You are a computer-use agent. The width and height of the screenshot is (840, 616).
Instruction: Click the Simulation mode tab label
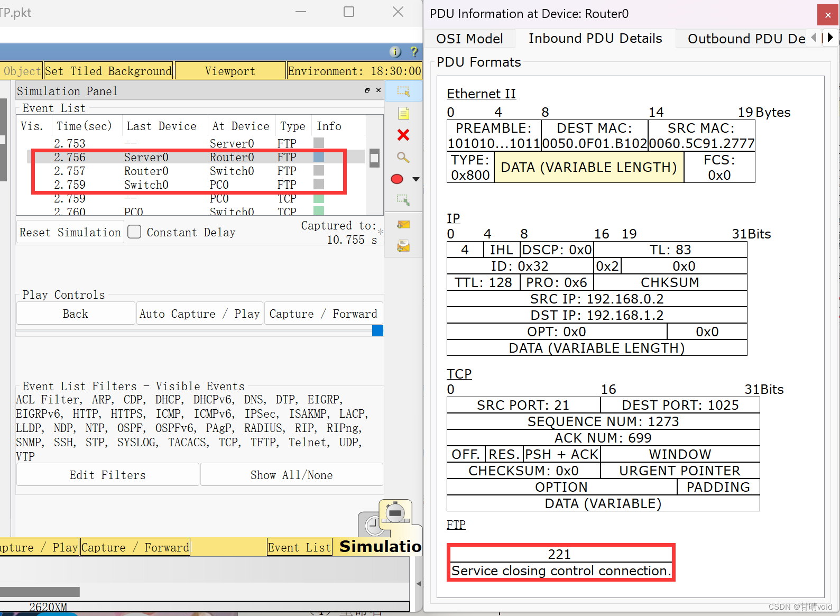coord(380,546)
